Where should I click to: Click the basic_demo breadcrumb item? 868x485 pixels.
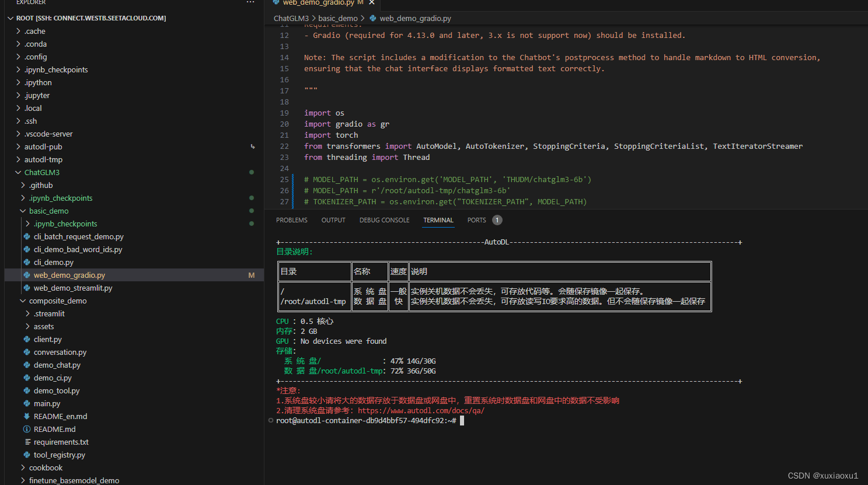tap(338, 18)
